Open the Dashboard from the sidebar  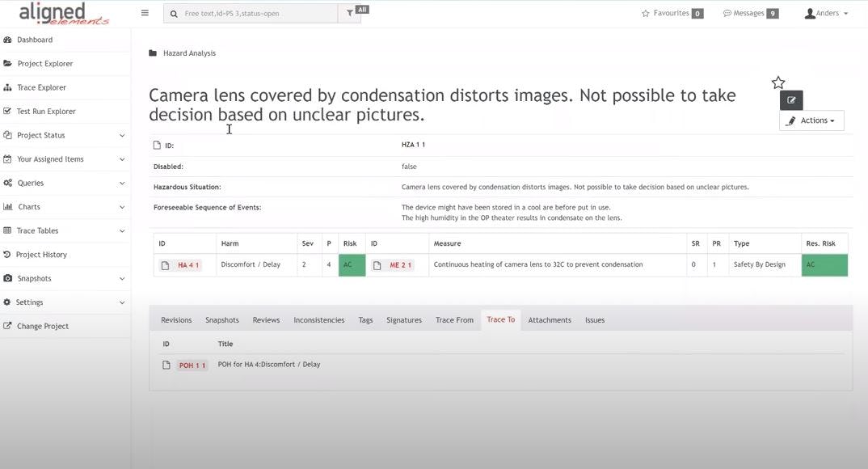coord(38,39)
